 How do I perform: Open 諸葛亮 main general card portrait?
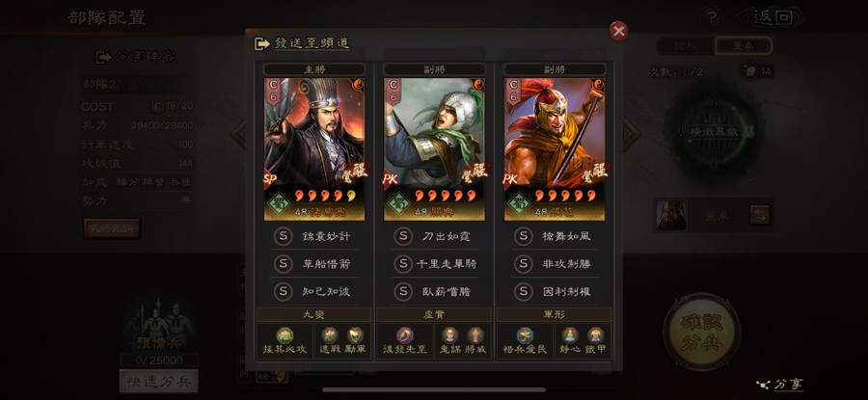coord(313,149)
